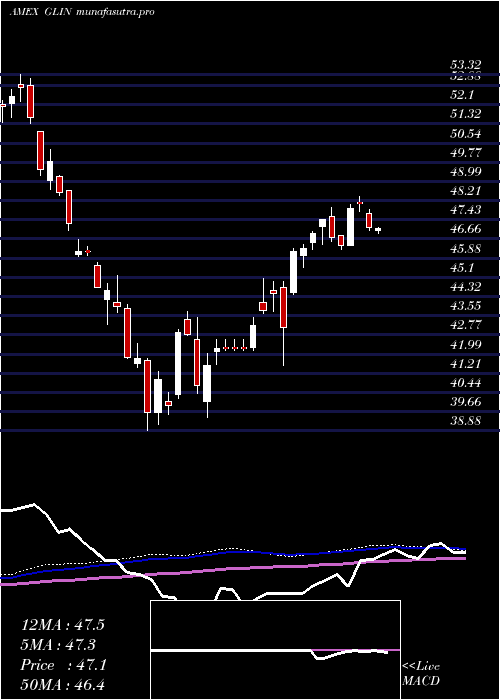500x700 pixels.
Task: Select the Price : 47.1 readout
Action: coord(62,665)
